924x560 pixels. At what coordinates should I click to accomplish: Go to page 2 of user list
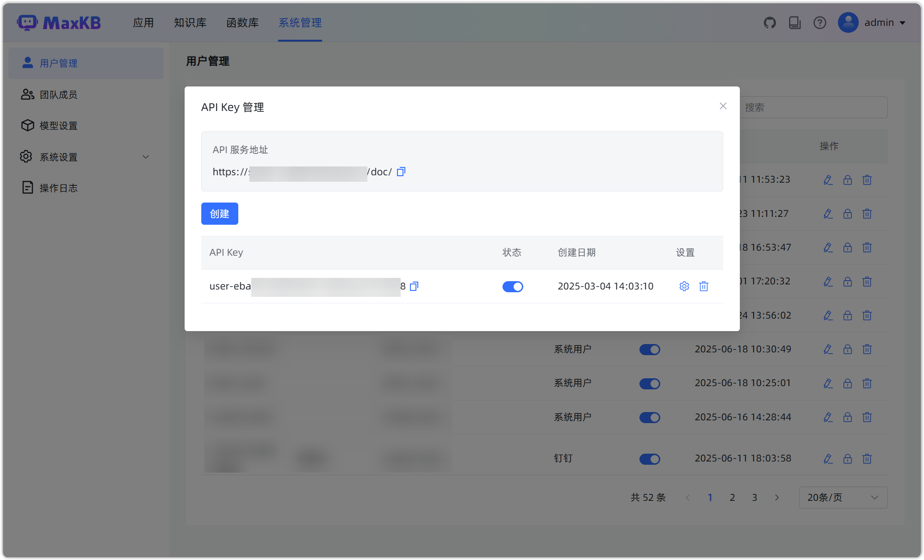pyautogui.click(x=732, y=498)
